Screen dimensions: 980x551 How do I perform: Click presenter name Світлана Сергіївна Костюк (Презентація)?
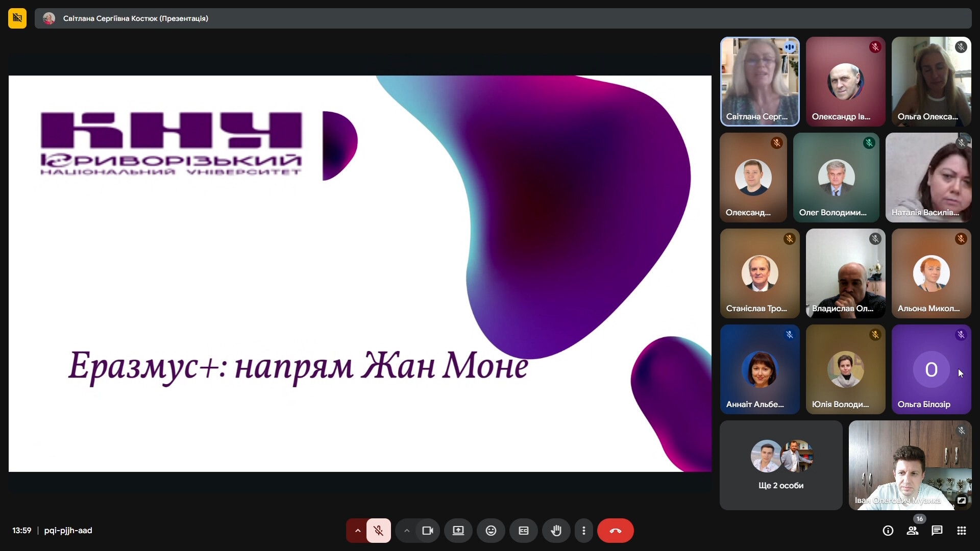(136, 18)
